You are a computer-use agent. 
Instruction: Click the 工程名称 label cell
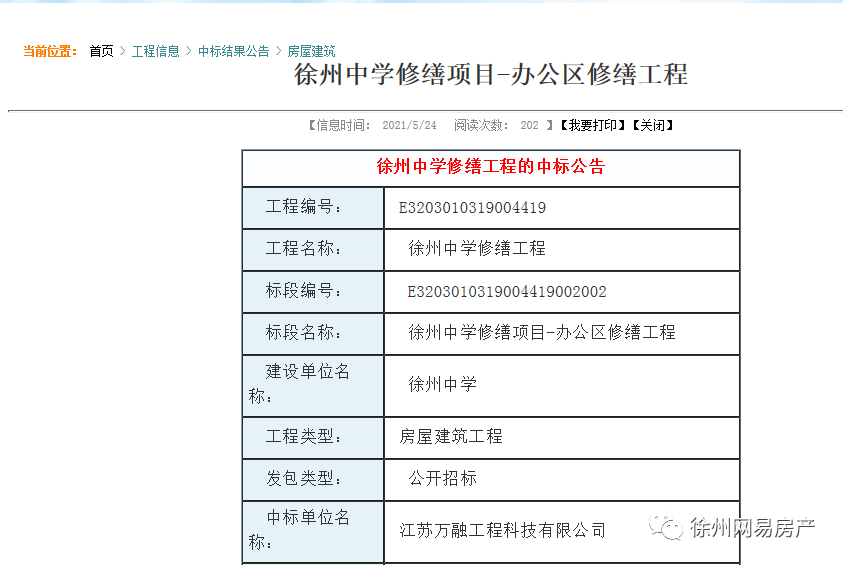[x=313, y=249]
